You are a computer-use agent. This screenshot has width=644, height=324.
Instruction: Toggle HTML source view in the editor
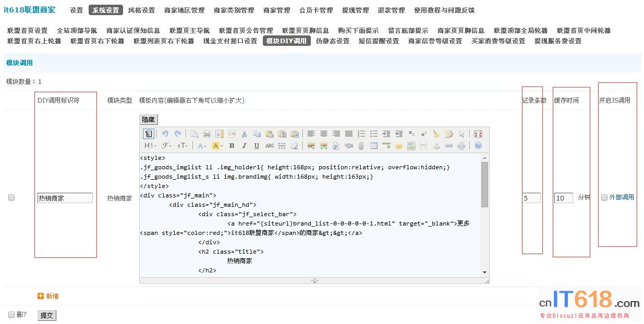(x=148, y=133)
